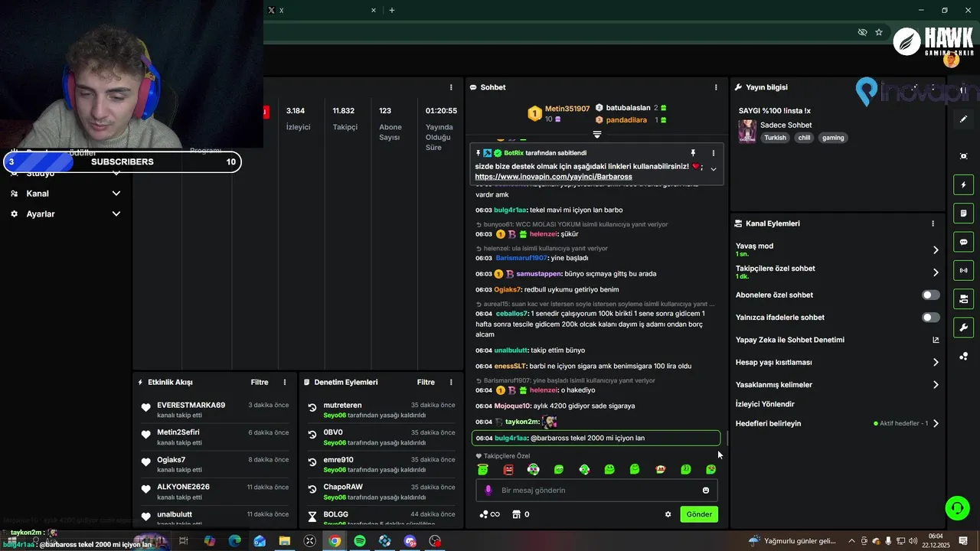Image resolution: width=980 pixels, height=551 pixels.
Task: Click the shop icon showing 0
Action: pyautogui.click(x=521, y=514)
